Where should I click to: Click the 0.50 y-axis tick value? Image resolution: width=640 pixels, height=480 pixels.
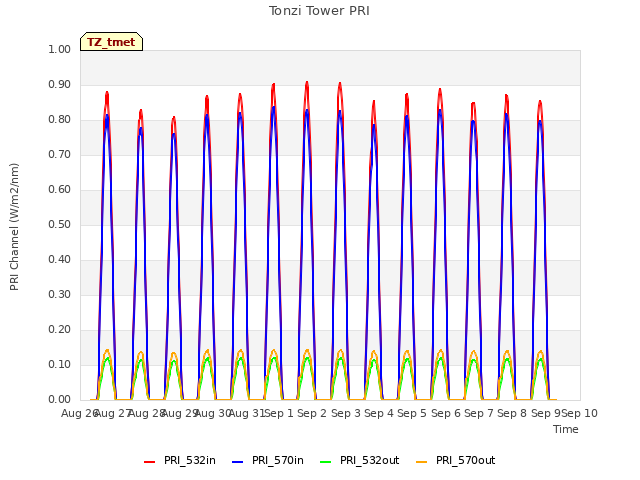point(60,224)
